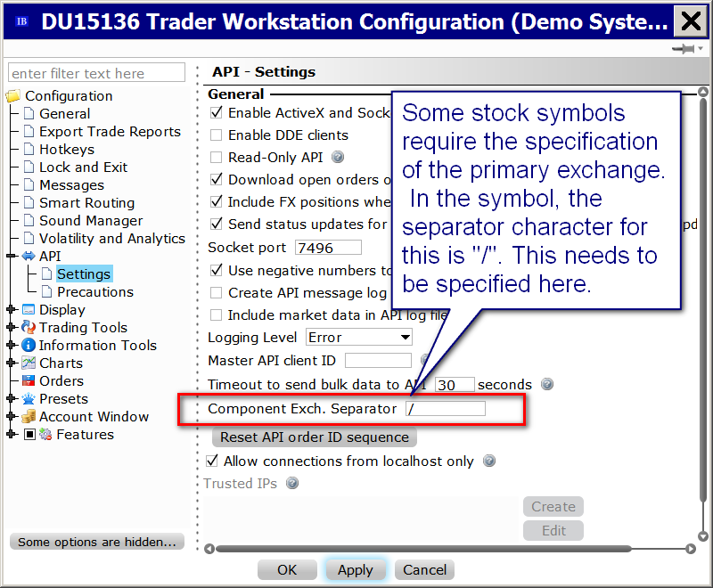Viewport: 713px width, 588px height.
Task: Click help icon next to Trusted IPs
Action: point(292,483)
